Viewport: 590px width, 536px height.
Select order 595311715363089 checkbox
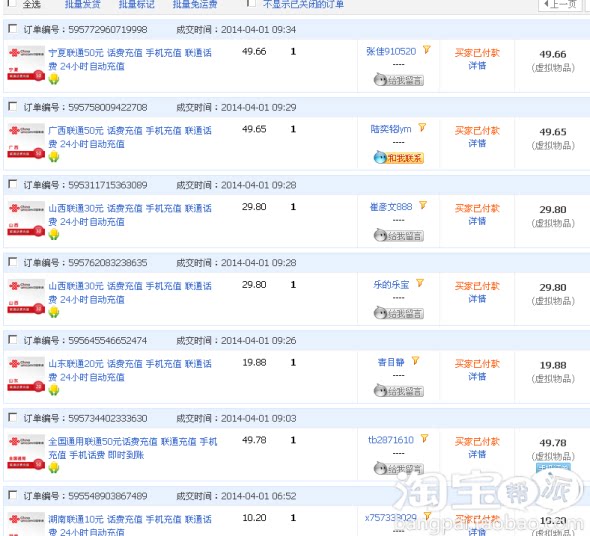(12, 184)
